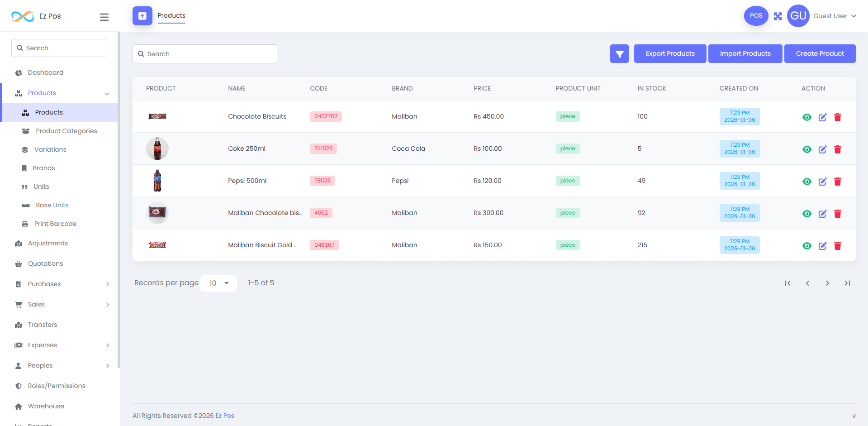Screen dimensions: 868x426
Task: Focus the products table search field
Action: (204, 54)
